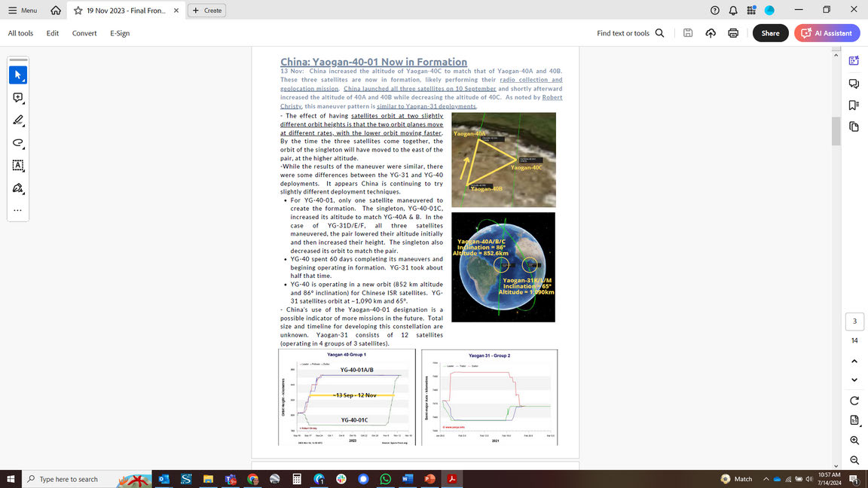Select the arrow selection tool

18,75
